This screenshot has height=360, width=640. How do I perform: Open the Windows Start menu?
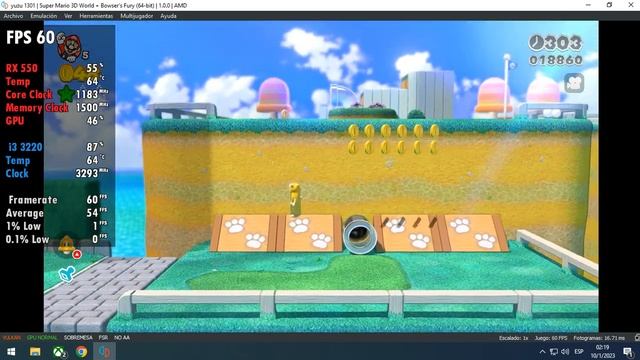(11, 351)
